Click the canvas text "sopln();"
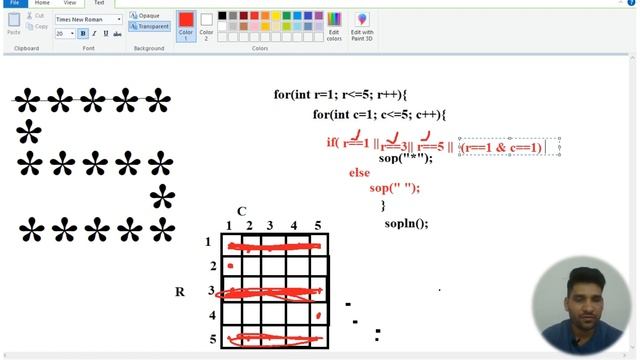This screenshot has width=640, height=360. (x=407, y=224)
